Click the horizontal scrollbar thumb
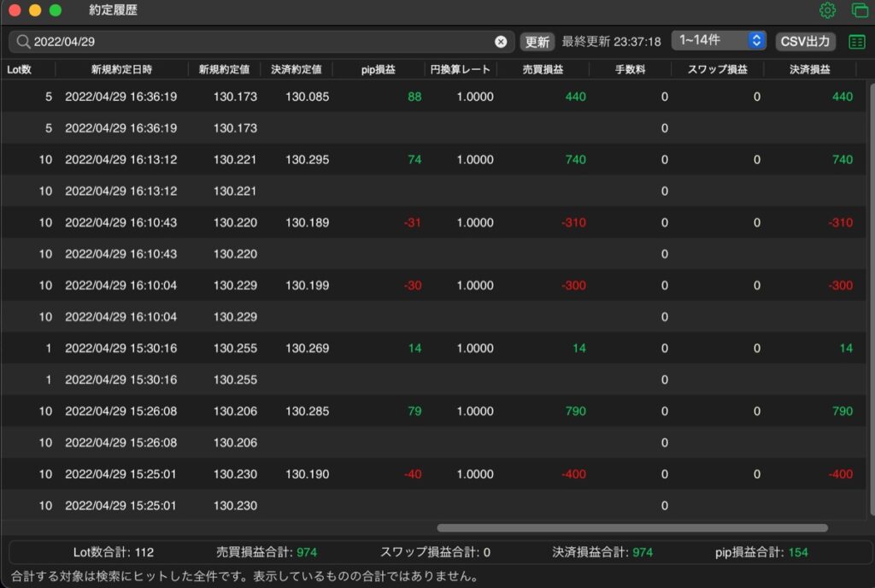The width and height of the screenshot is (875, 588). point(632,528)
